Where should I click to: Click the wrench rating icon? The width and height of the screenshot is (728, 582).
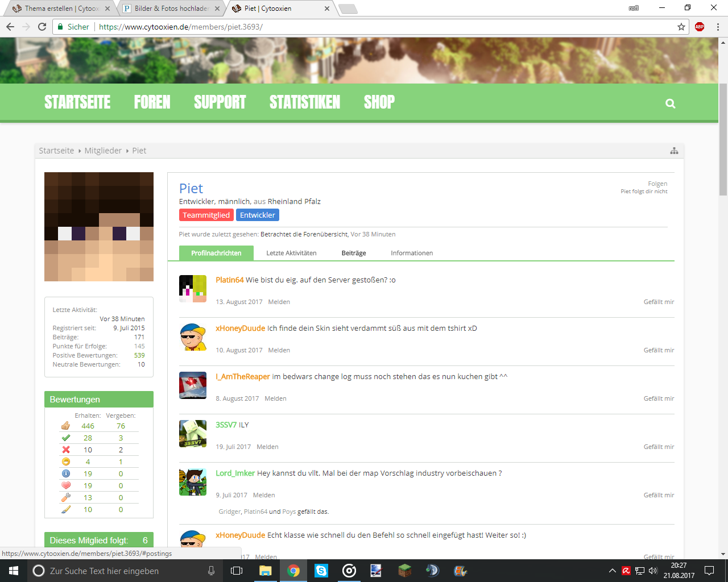[x=66, y=497]
